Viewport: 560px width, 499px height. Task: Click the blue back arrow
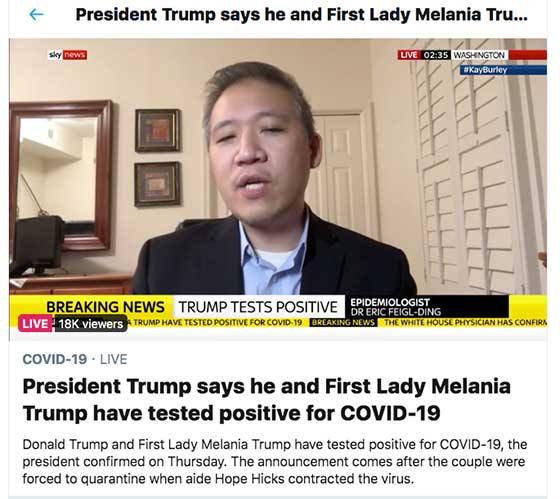point(36,15)
